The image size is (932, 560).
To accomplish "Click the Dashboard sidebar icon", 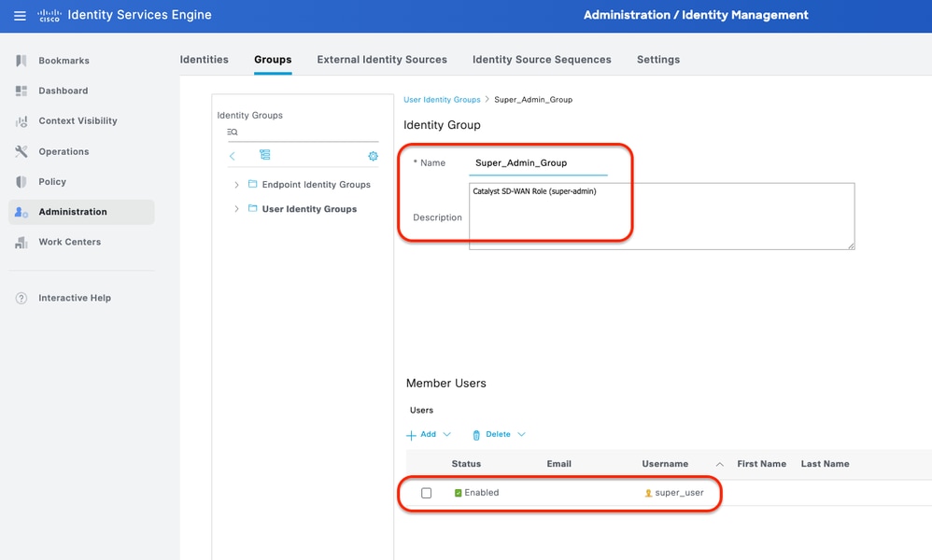I will (21, 91).
